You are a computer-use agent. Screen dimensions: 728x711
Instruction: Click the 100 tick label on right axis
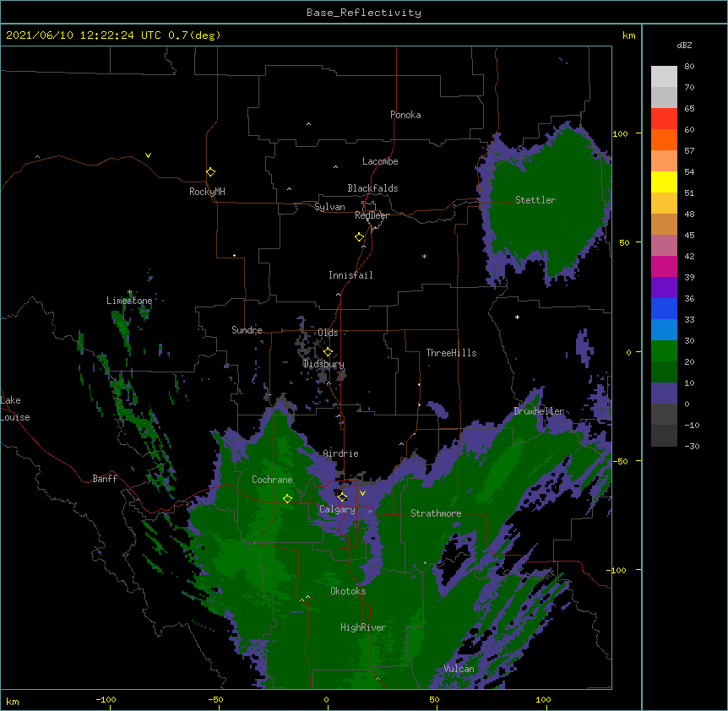(620, 133)
